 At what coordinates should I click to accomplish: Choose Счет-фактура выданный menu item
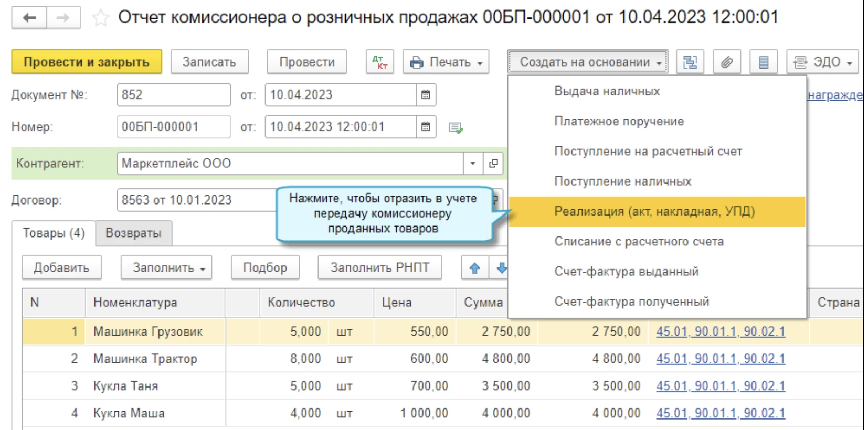coord(626,272)
